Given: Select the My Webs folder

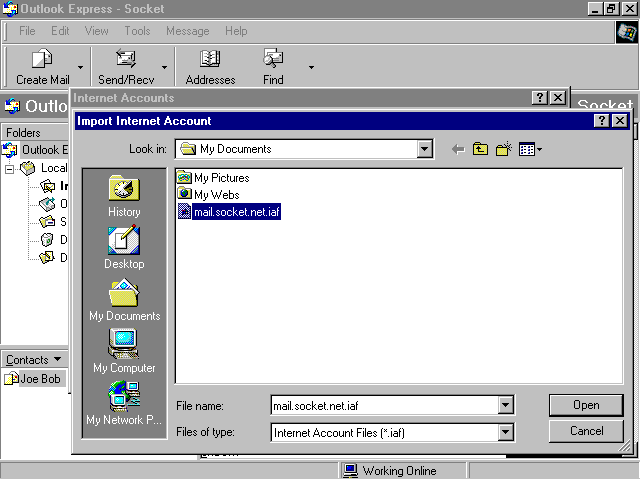Looking at the screenshot, I should pos(208,194).
